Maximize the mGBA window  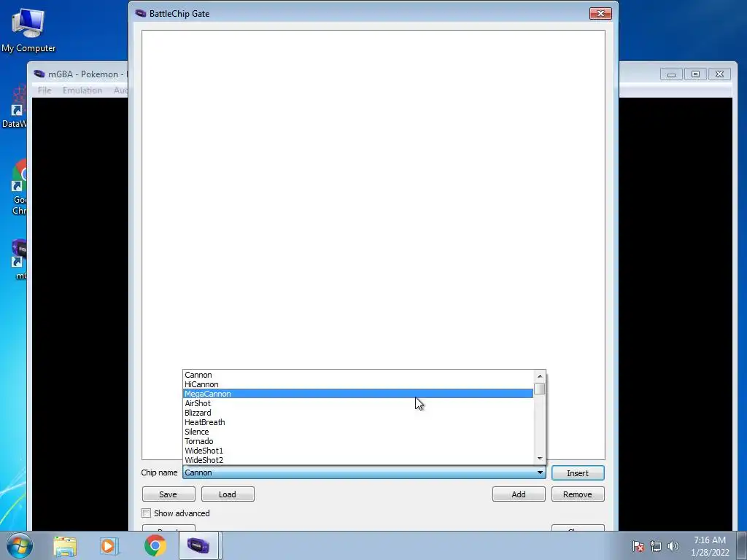pyautogui.click(x=695, y=74)
